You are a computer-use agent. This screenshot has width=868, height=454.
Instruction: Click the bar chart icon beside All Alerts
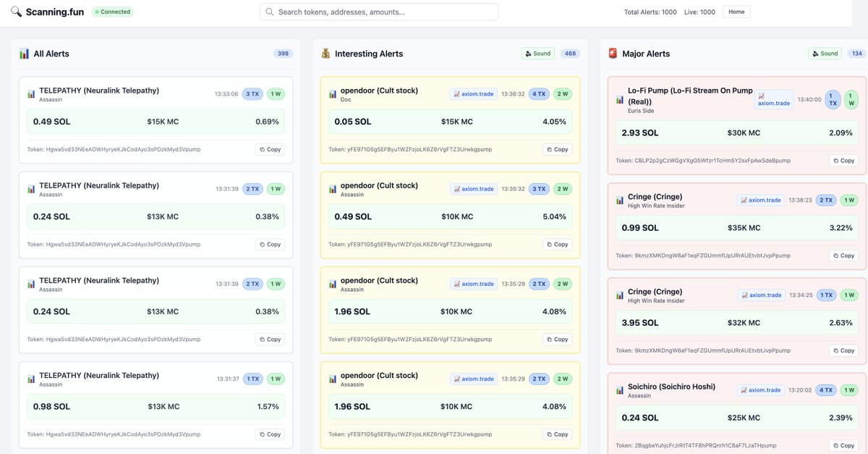click(x=24, y=54)
